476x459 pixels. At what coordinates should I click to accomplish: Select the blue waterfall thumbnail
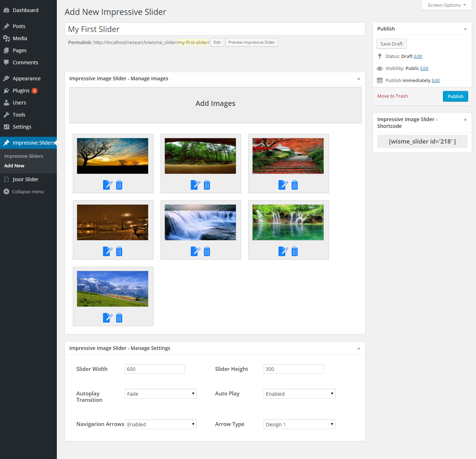[200, 222]
